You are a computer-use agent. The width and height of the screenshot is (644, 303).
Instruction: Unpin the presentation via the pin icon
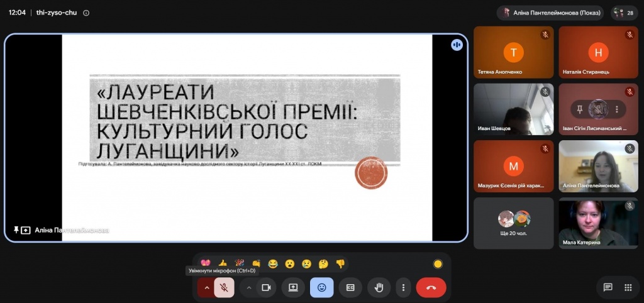pyautogui.click(x=16, y=230)
